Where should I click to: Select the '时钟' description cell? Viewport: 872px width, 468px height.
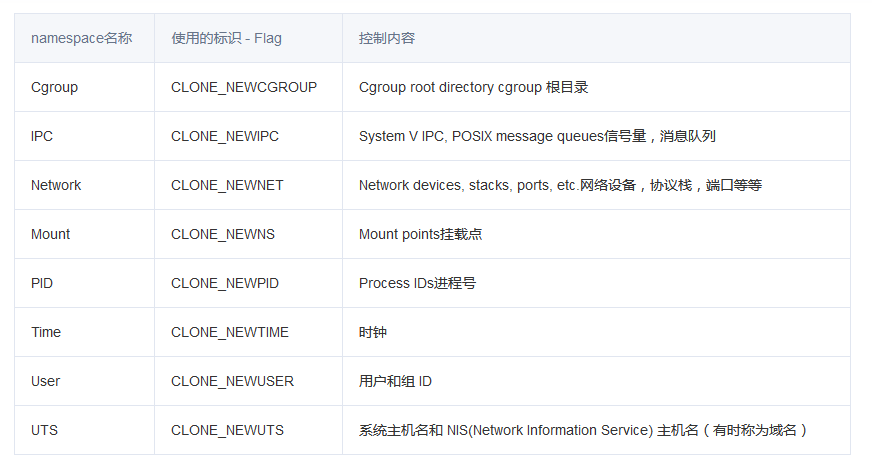[596, 332]
